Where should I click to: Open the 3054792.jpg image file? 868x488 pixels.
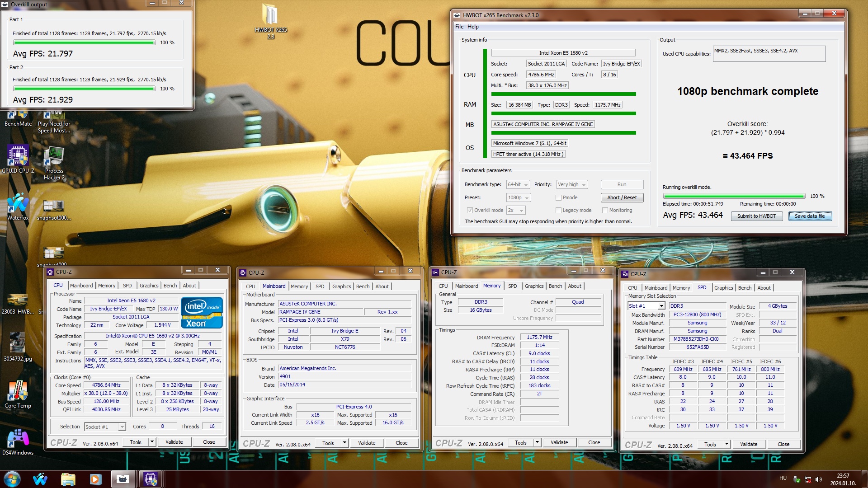[18, 347]
